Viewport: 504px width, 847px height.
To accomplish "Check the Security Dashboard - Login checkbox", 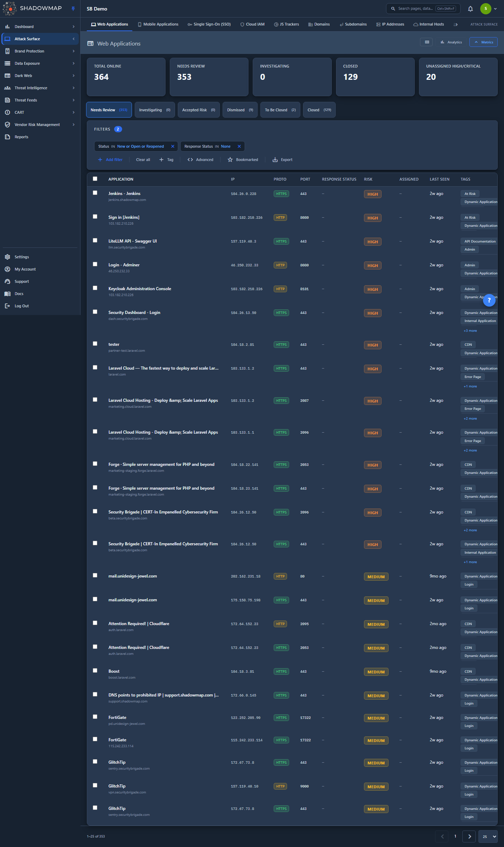I will pyautogui.click(x=95, y=312).
